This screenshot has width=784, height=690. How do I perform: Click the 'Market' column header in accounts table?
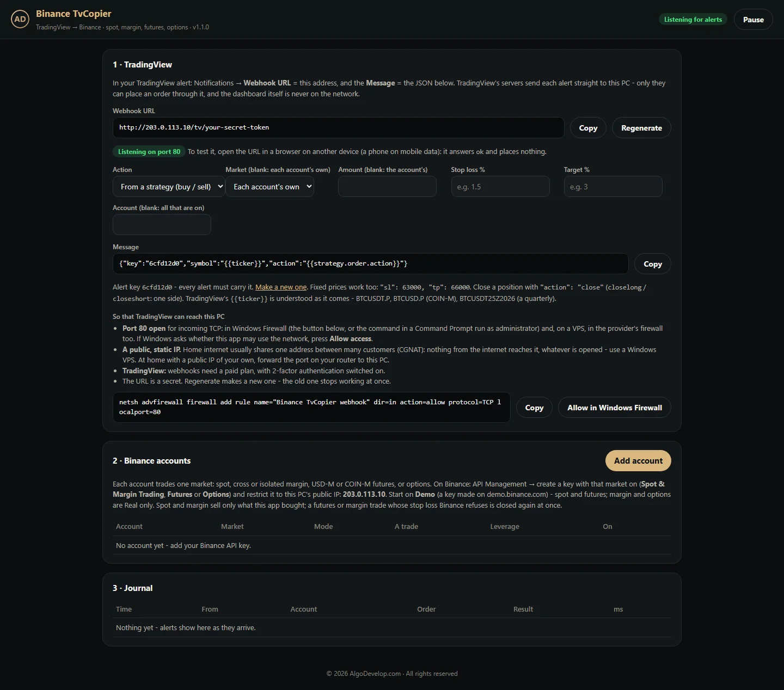[x=232, y=527]
